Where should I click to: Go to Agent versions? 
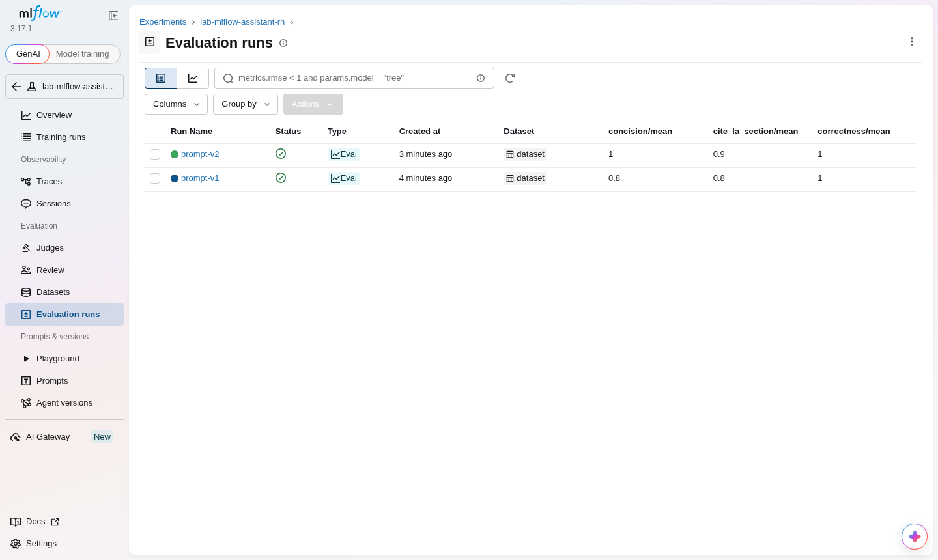tap(64, 403)
